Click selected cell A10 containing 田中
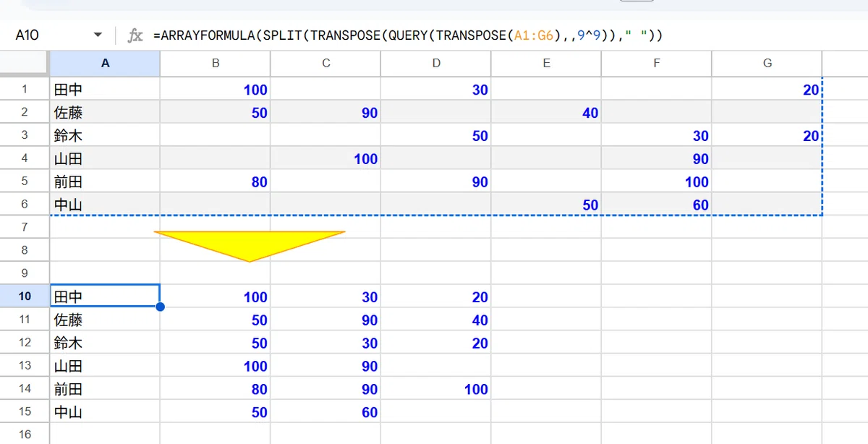The height and width of the screenshot is (444, 868). [105, 296]
